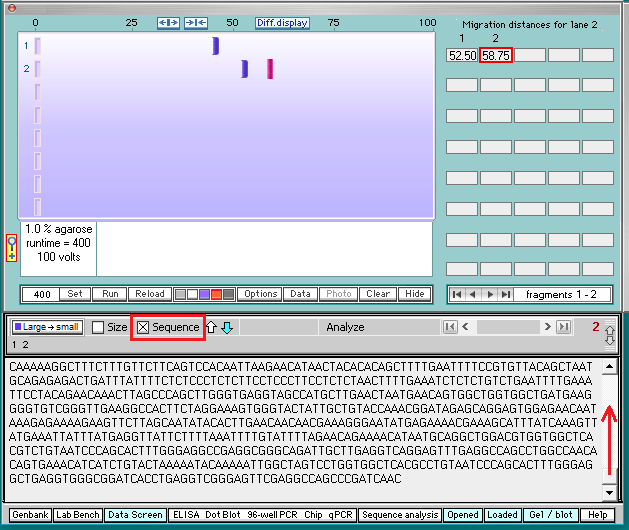Go to the first fragment record

click(x=458, y=294)
